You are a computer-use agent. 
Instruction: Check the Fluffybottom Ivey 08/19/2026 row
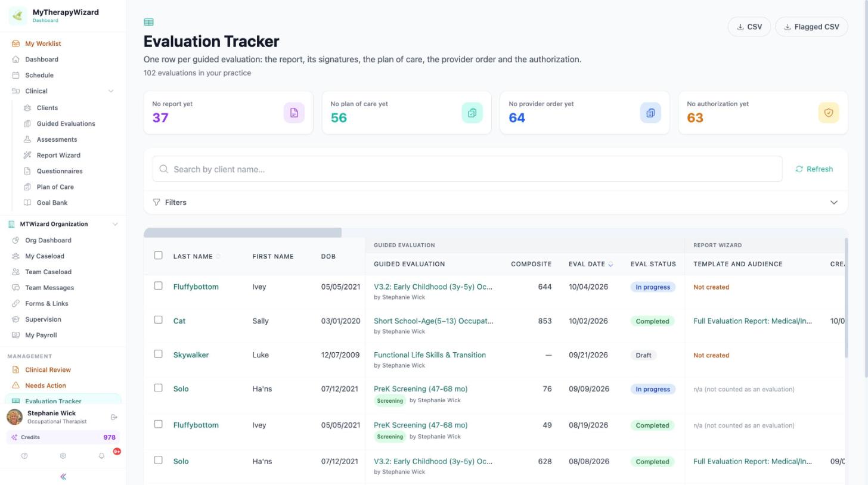click(158, 424)
